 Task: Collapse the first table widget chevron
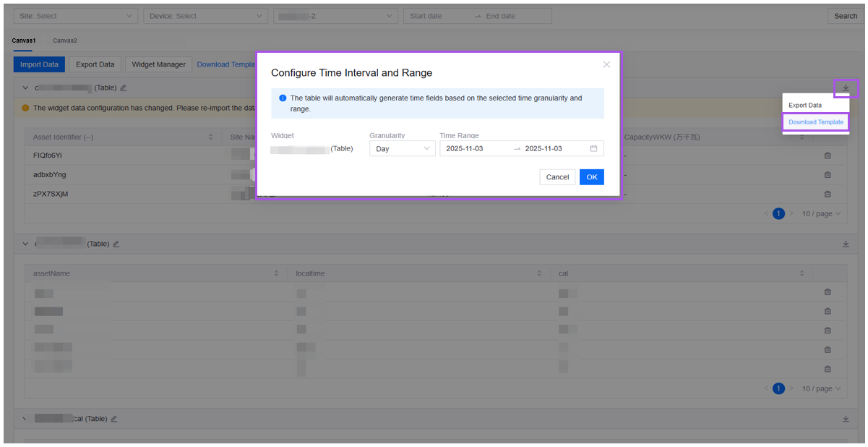25,88
